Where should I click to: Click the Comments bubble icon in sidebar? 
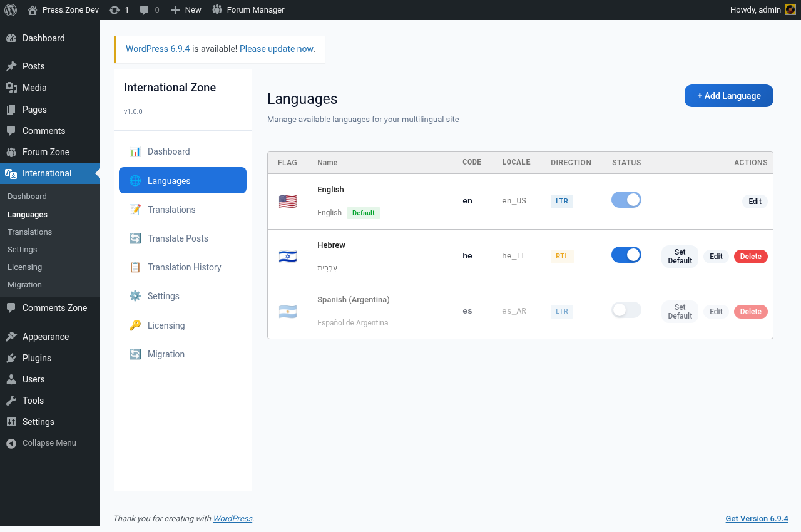11,131
